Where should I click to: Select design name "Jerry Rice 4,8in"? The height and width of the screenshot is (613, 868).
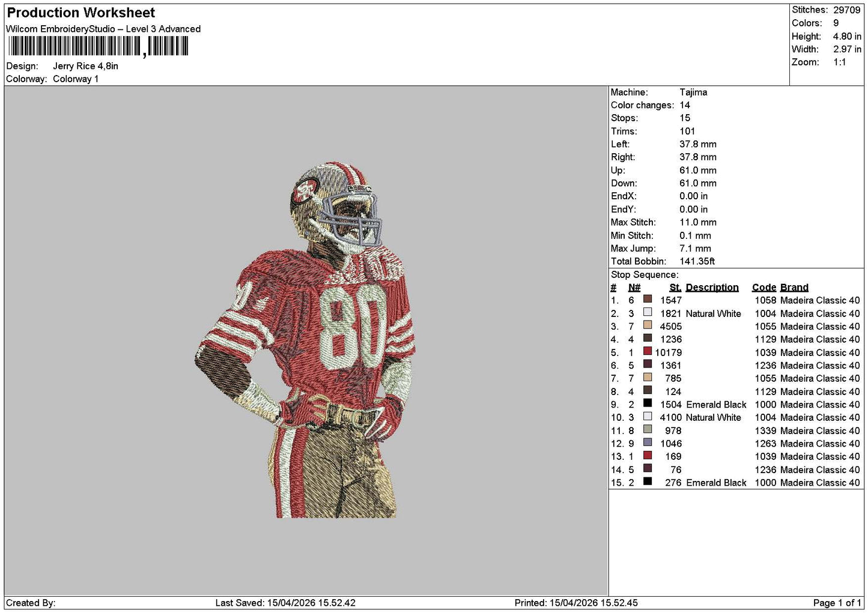click(x=85, y=66)
